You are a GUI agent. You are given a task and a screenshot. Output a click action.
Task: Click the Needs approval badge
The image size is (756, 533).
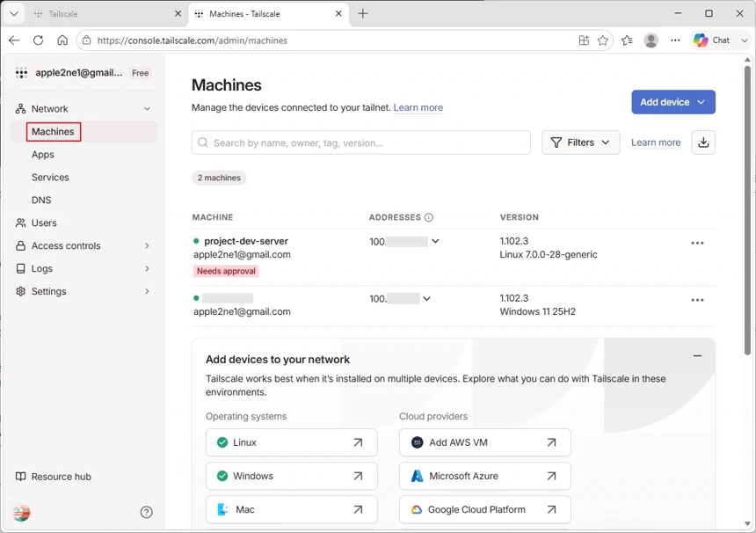click(x=226, y=271)
